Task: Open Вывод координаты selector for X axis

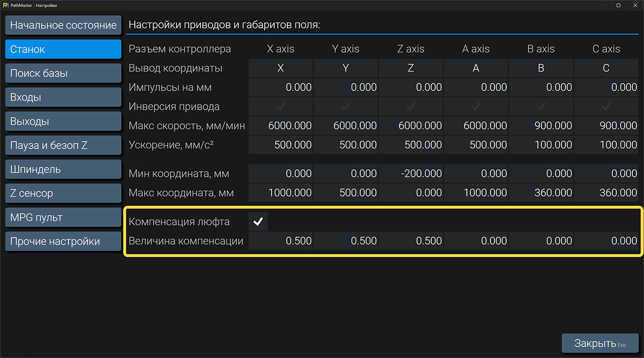Action: coord(280,68)
